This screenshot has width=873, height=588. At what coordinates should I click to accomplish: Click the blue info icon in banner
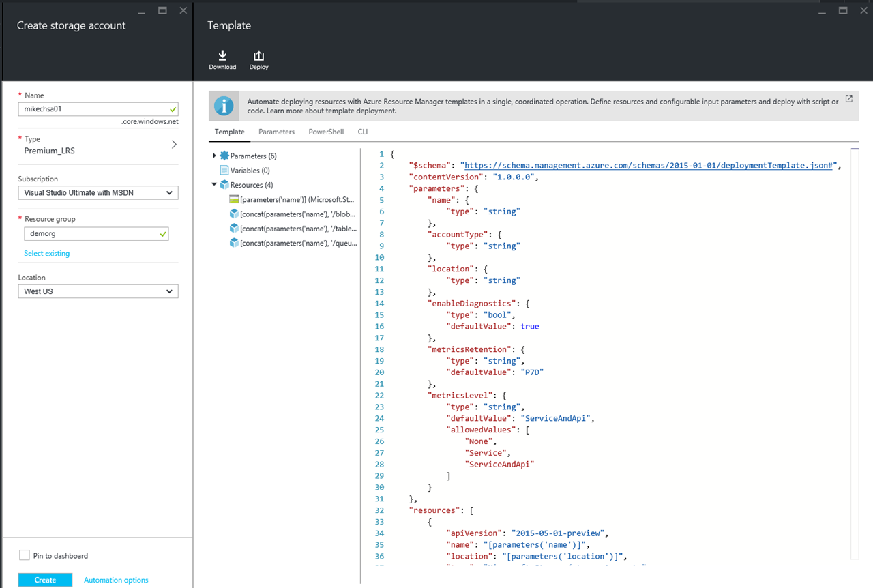tap(224, 106)
